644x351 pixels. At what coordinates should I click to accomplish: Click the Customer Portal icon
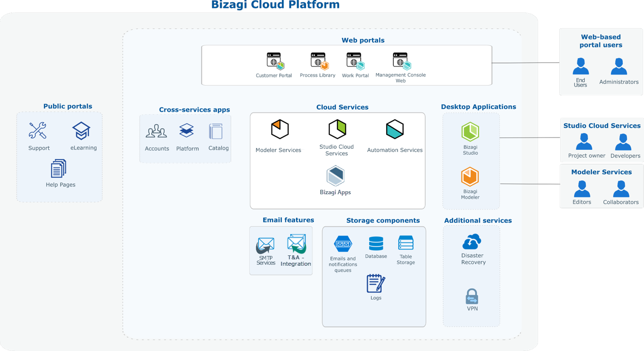[x=275, y=62]
